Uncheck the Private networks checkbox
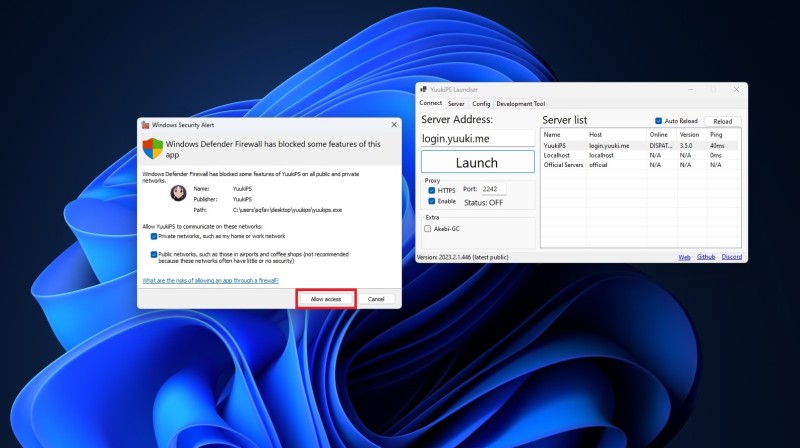Image resolution: width=800 pixels, height=448 pixels. (x=154, y=237)
